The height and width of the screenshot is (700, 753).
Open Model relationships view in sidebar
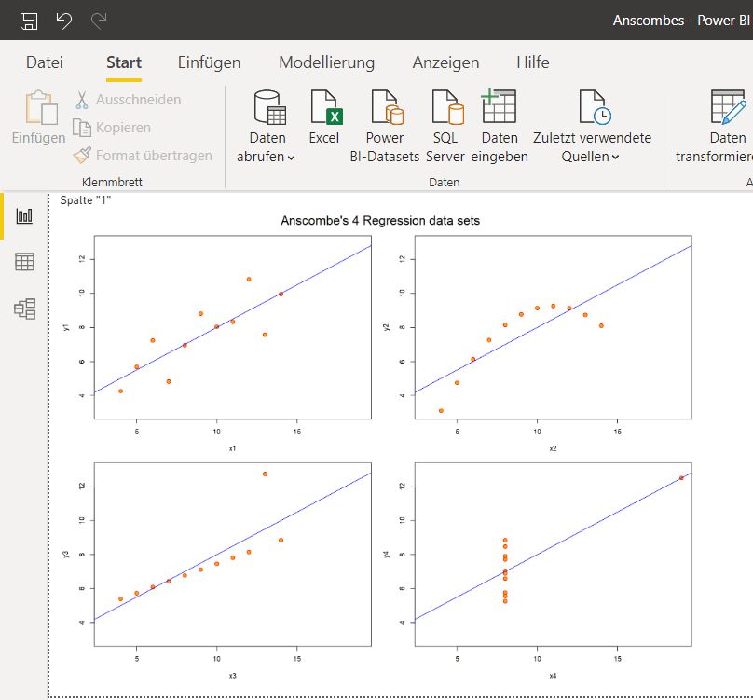coord(24,309)
